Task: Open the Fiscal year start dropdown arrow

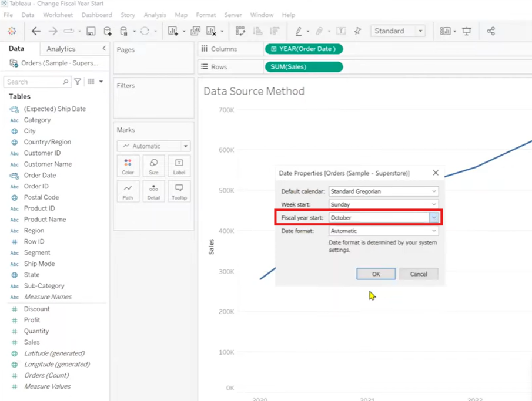Action: (434, 218)
